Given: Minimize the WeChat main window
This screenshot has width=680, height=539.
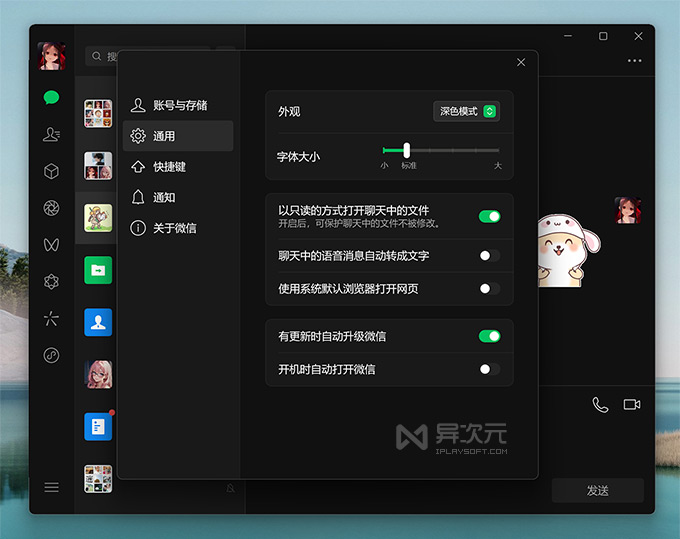Looking at the screenshot, I should 568,36.
